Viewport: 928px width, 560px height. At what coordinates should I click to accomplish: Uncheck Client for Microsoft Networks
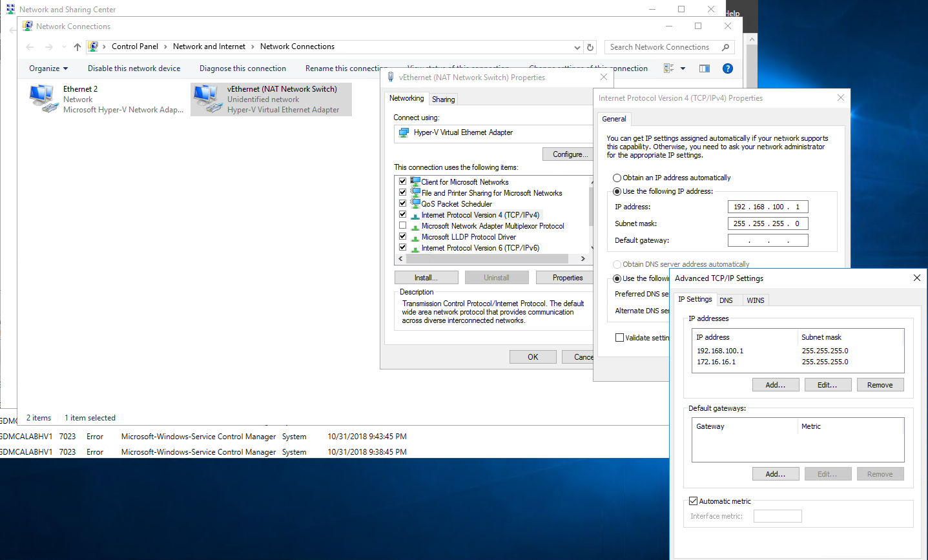point(403,181)
